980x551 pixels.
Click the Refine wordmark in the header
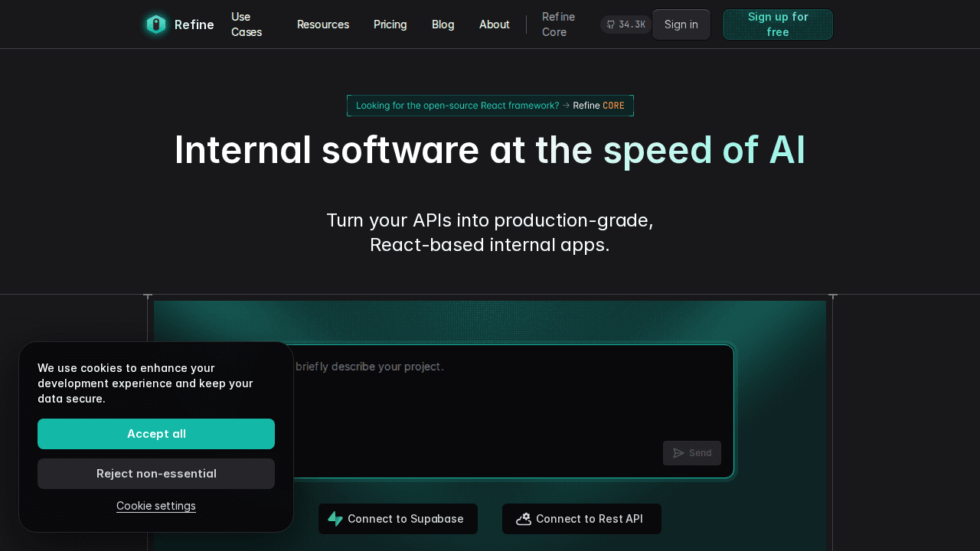pyautogui.click(x=194, y=24)
